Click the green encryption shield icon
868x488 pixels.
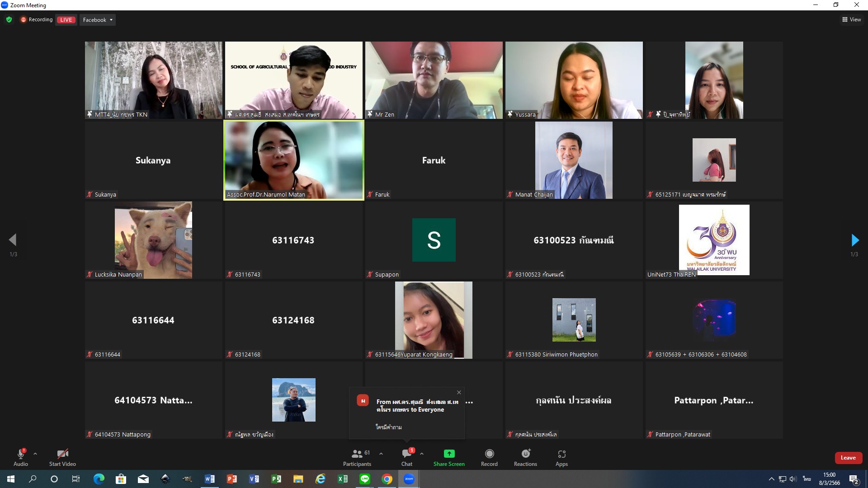pyautogui.click(x=9, y=19)
